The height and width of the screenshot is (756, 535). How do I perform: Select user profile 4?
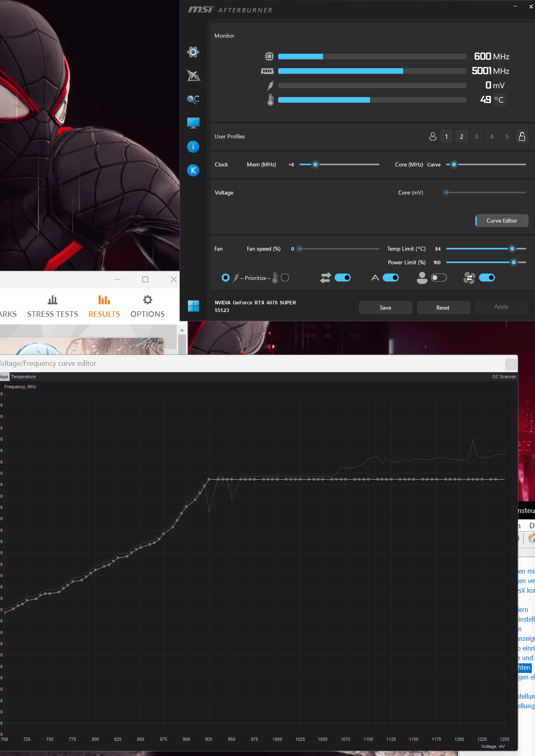point(492,136)
